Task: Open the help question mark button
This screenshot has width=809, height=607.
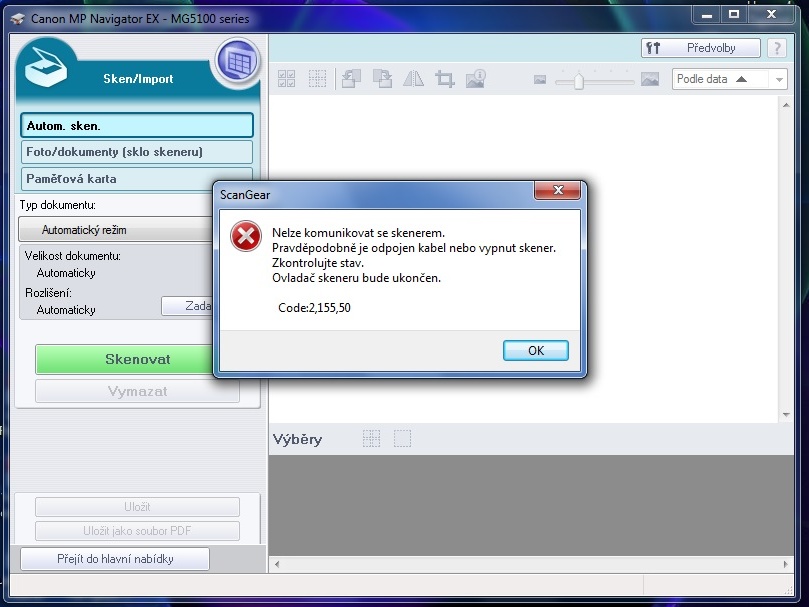Action: 776,48
